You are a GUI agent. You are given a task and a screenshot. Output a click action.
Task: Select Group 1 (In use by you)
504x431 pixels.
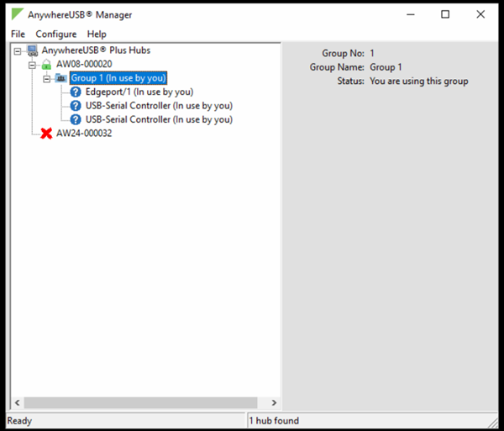[x=118, y=78]
